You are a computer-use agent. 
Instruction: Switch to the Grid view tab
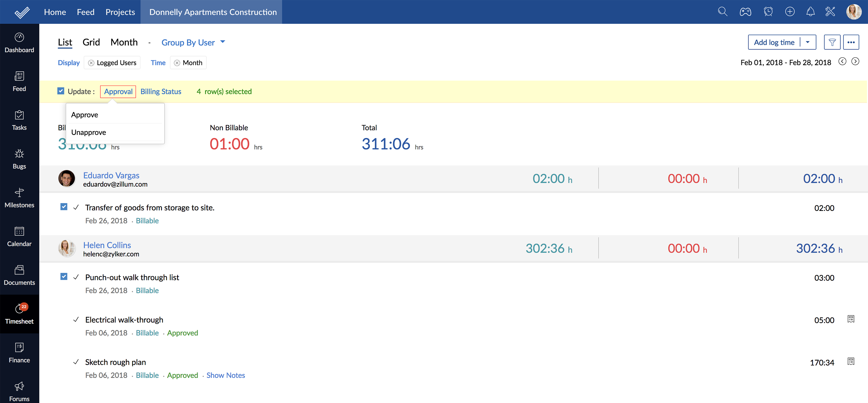tap(91, 42)
